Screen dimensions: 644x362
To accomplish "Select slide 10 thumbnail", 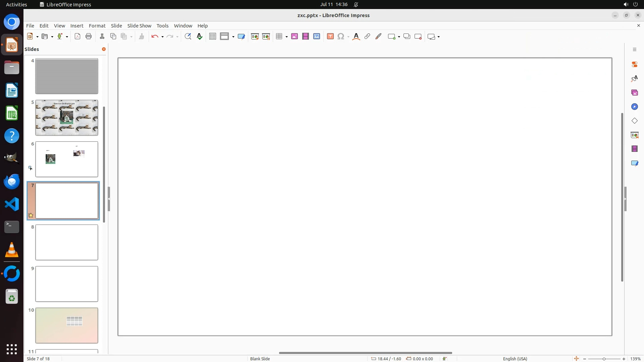I will [x=67, y=325].
